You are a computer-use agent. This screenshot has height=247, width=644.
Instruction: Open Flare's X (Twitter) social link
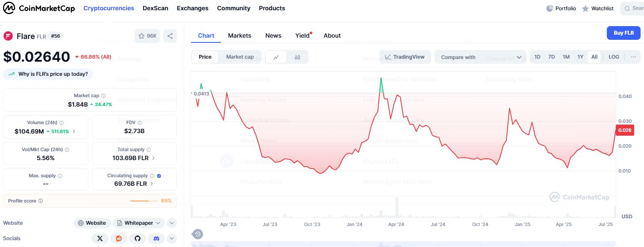pyautogui.click(x=100, y=238)
